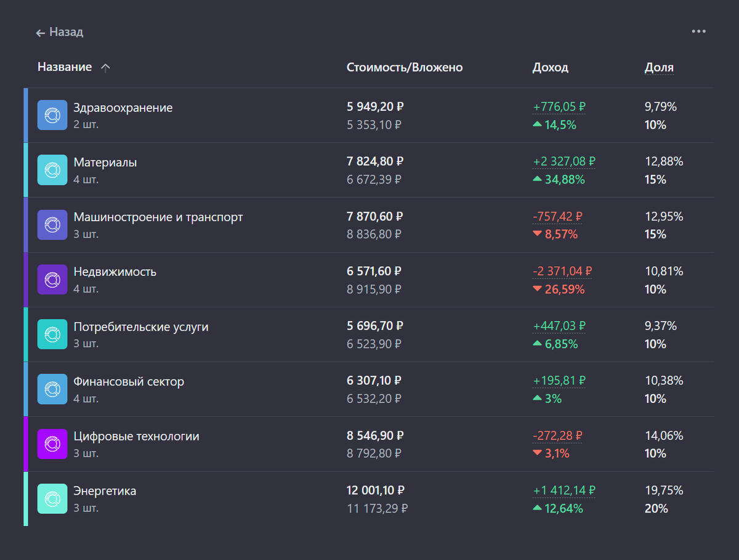The width and height of the screenshot is (739, 560).
Task: Click the Материалы sector icon
Action: [52, 170]
